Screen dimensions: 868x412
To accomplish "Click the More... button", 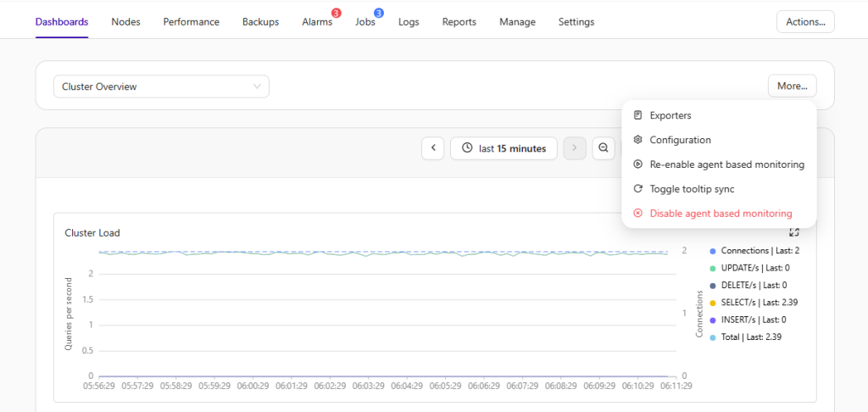I will point(793,86).
